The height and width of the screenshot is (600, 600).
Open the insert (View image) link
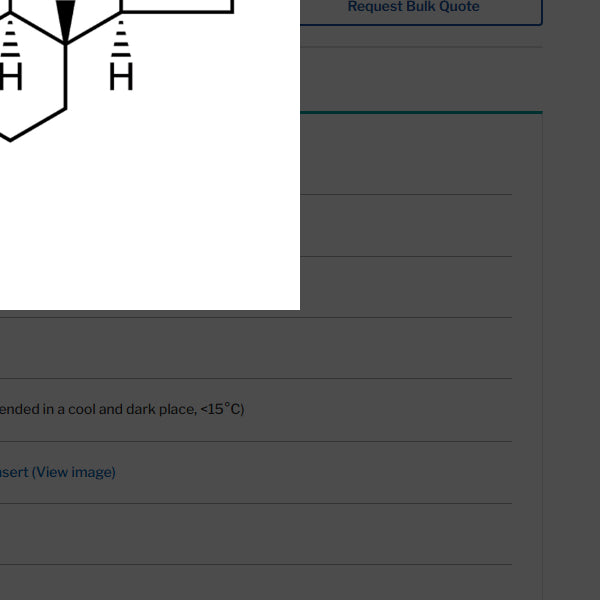pos(57,472)
